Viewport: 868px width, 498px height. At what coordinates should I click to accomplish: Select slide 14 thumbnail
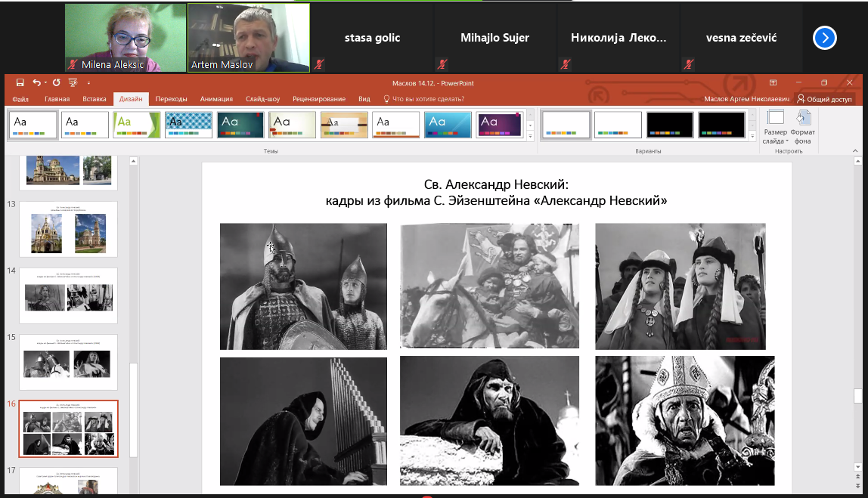pyautogui.click(x=69, y=295)
